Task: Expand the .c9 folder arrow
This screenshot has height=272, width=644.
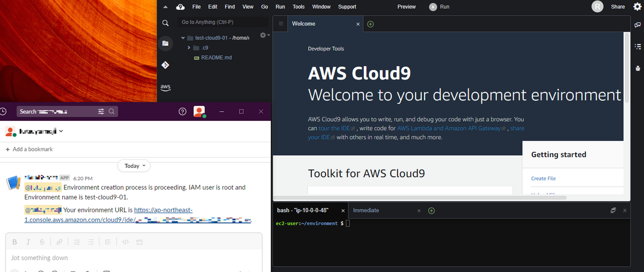Action: pyautogui.click(x=189, y=48)
